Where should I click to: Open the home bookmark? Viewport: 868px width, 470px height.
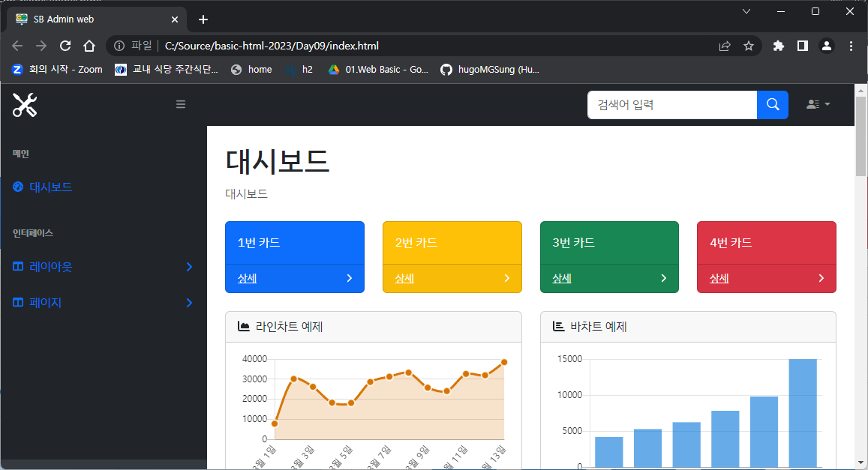pyautogui.click(x=252, y=69)
